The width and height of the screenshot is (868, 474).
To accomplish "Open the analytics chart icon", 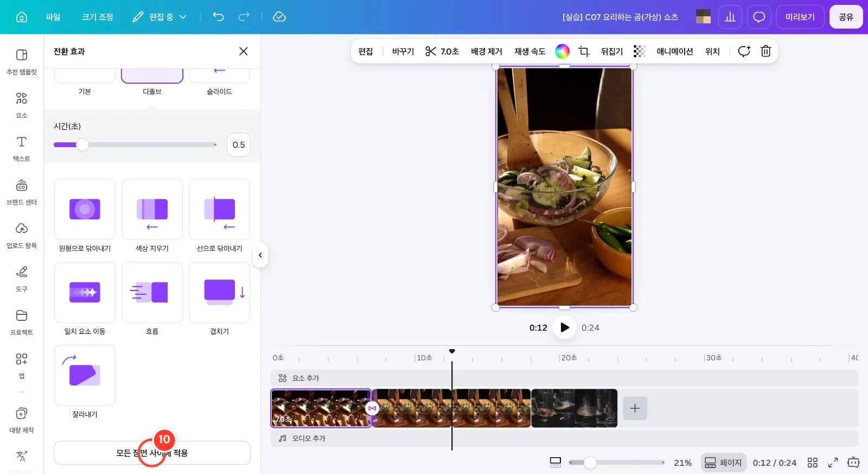I will pos(730,17).
